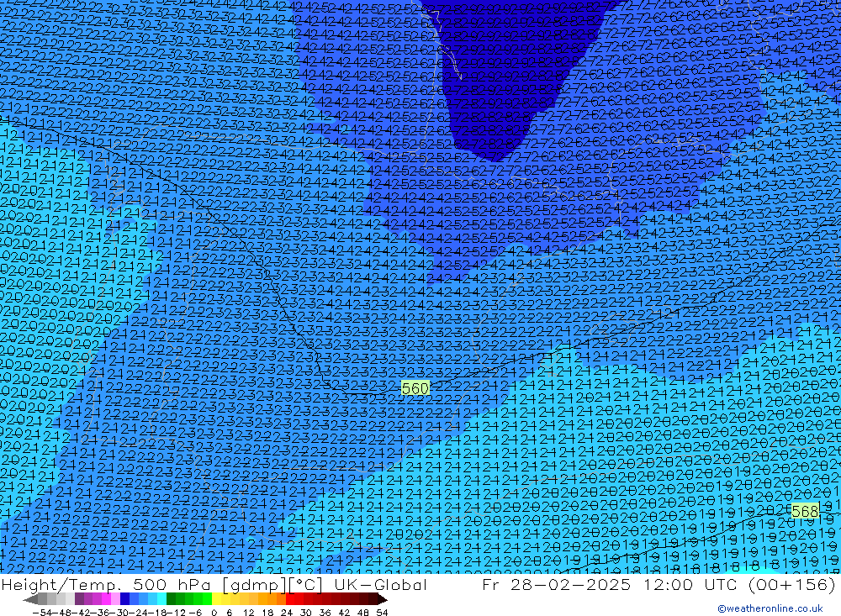Screen dimensions: 841x616
Task: Click the 54 value at legend scale end
Action: pos(382,613)
